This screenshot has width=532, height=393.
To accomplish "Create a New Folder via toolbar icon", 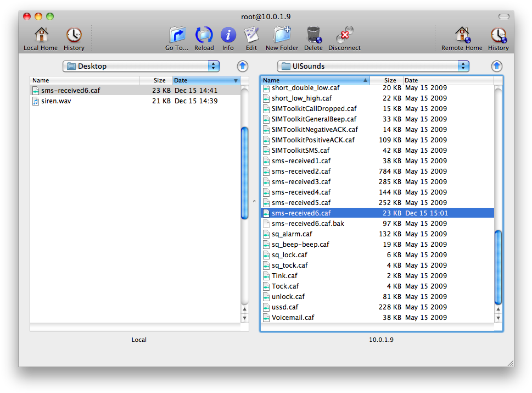I will [x=281, y=33].
